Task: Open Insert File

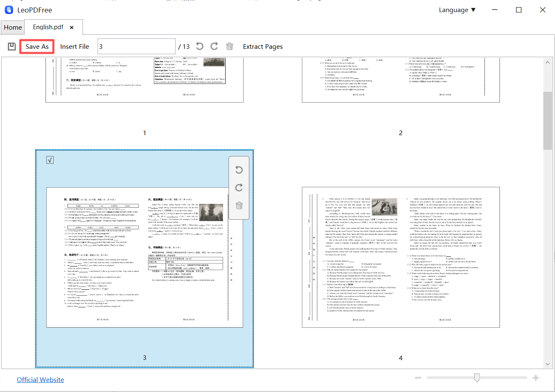Action: tap(75, 47)
